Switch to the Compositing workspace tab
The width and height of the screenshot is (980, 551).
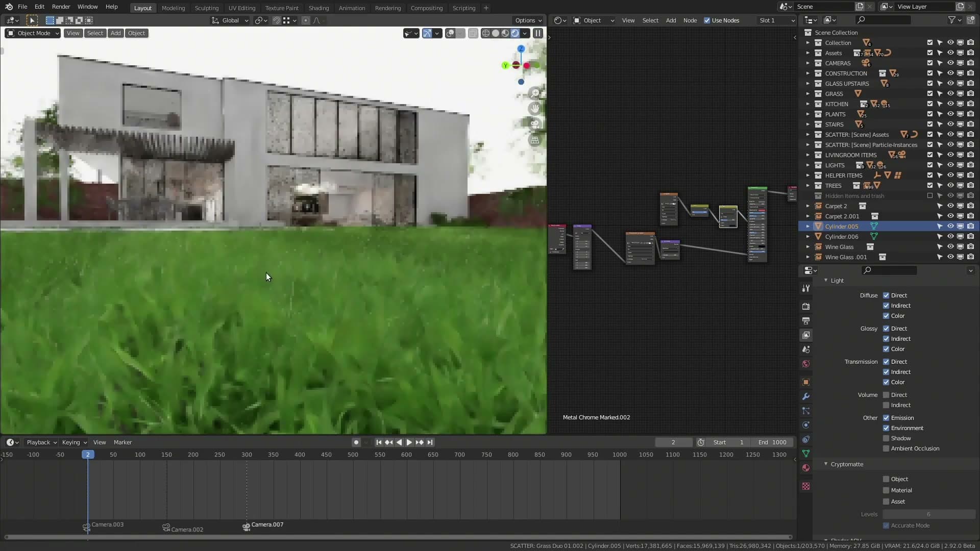[x=426, y=8]
